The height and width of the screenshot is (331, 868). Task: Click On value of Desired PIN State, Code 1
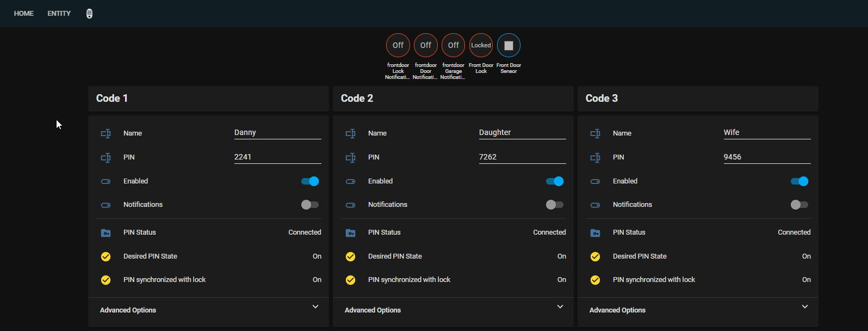tap(317, 256)
